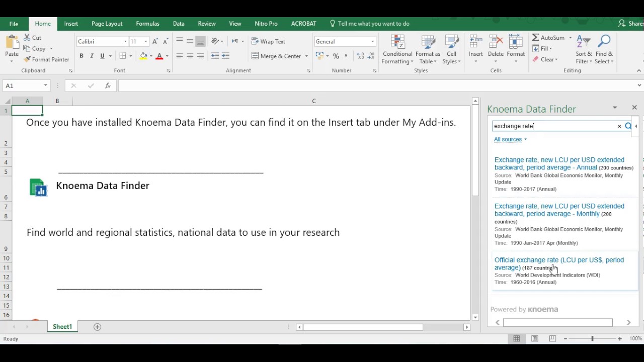
Task: Decrease indent
Action: (215, 56)
